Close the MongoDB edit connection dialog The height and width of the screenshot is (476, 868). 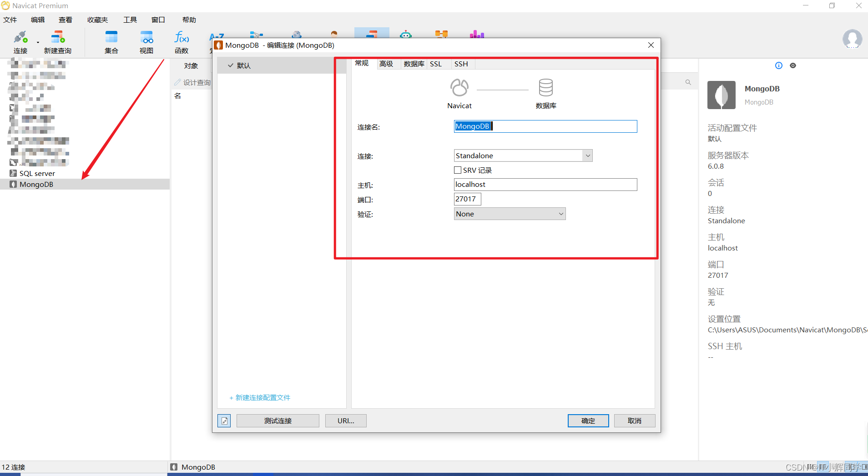point(651,45)
